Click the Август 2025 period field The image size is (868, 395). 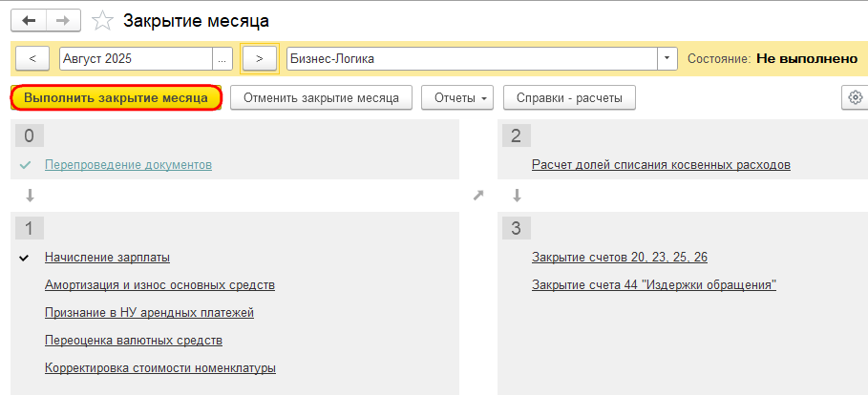tap(136, 58)
